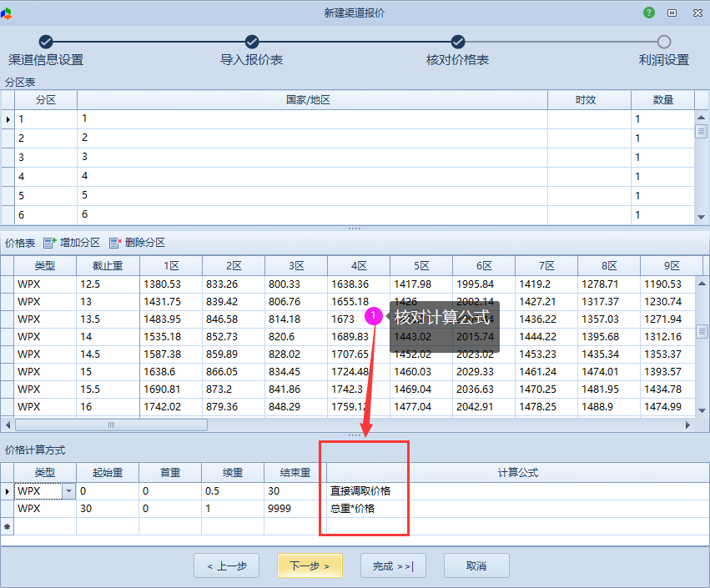Click the green help question mark icon

(649, 13)
